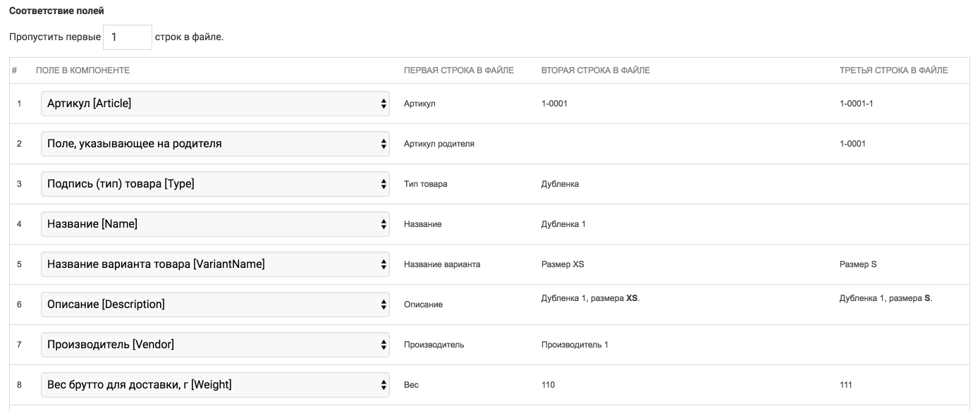The width and height of the screenshot is (980, 411).
Task: Click the Первая строка в файле column header
Action: 458,70
